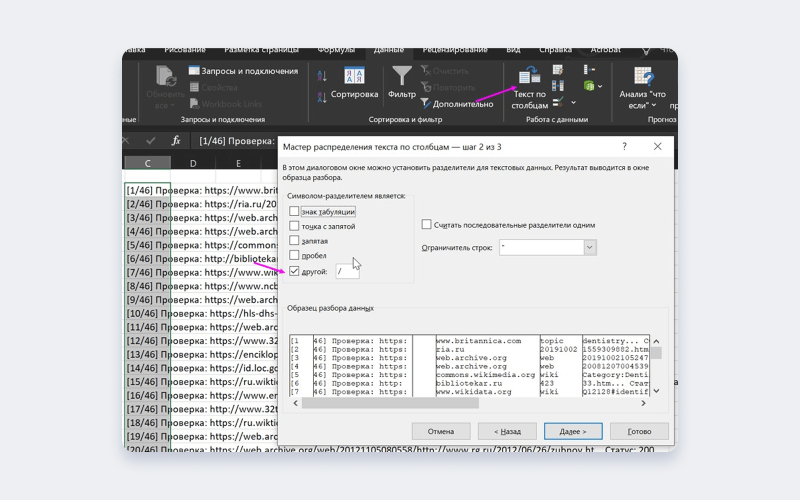
Task: Click the Дополнительно filter icon
Action: click(425, 103)
